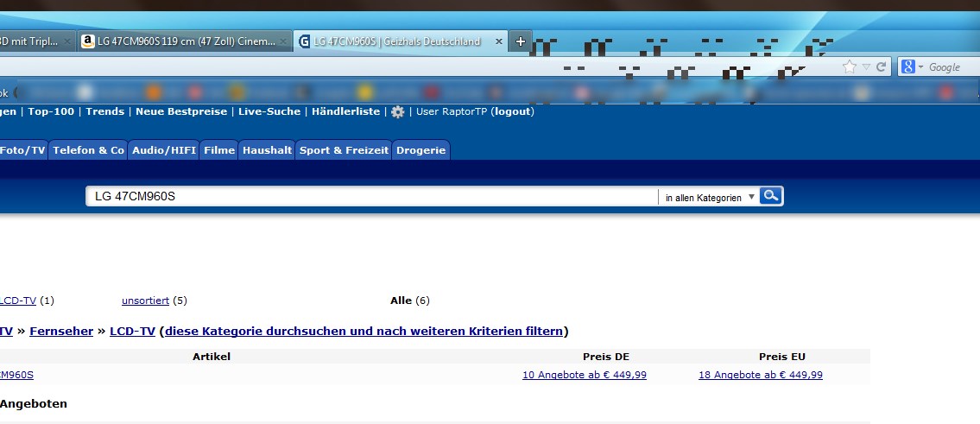This screenshot has height=424, width=980.
Task: Filter results by unsortiert
Action: (145, 301)
